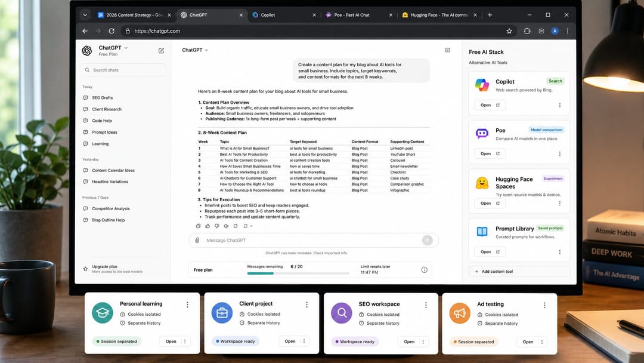Click Open on Hugging Face Spaces card
Viewport: 644px width, 363px height.
(490, 204)
